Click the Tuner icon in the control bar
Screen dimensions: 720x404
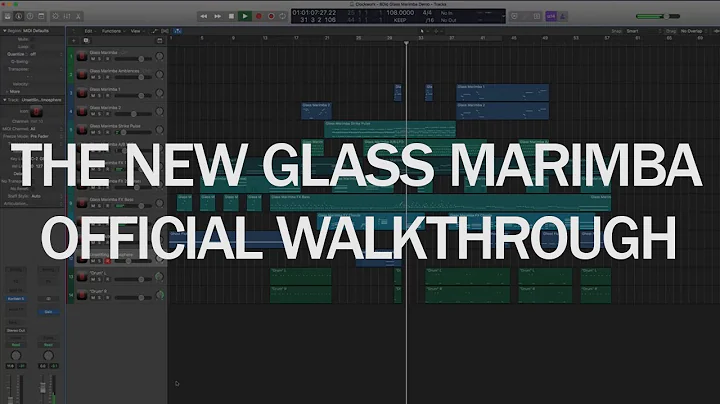click(526, 16)
